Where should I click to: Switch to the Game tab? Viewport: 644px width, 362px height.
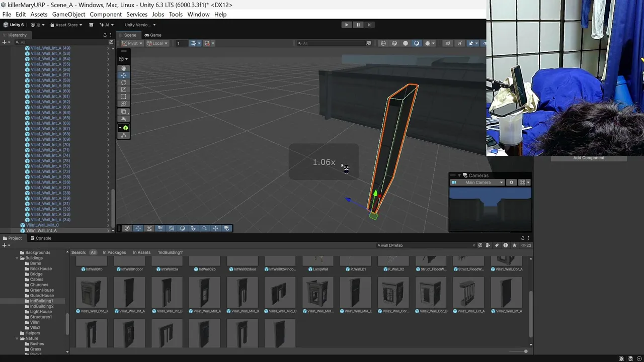[153, 35]
